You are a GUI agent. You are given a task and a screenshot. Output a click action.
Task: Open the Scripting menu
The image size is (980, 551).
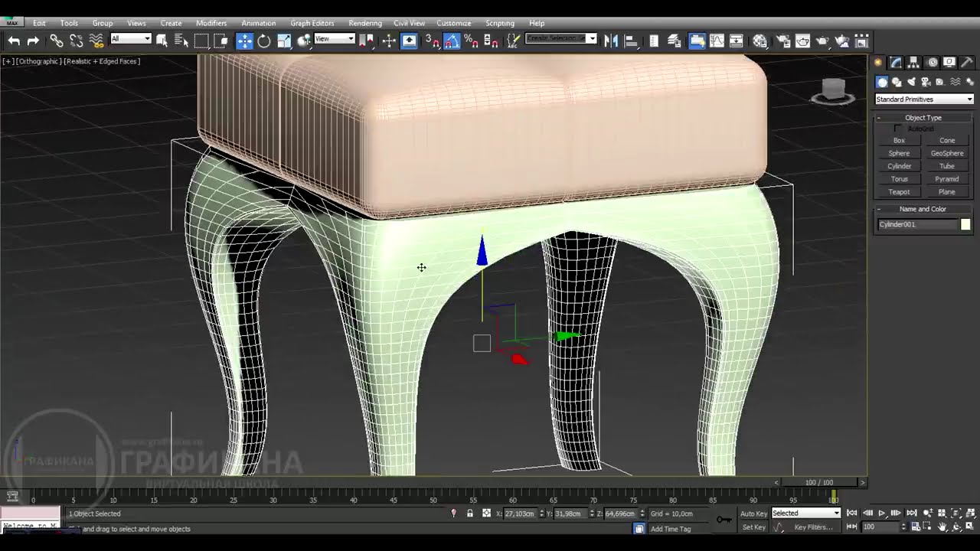point(500,23)
